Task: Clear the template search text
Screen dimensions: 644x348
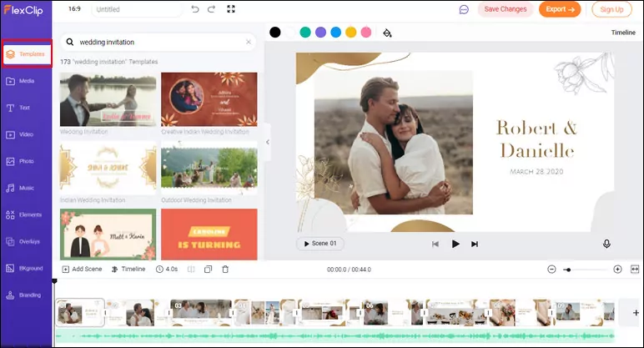Action: 248,42
